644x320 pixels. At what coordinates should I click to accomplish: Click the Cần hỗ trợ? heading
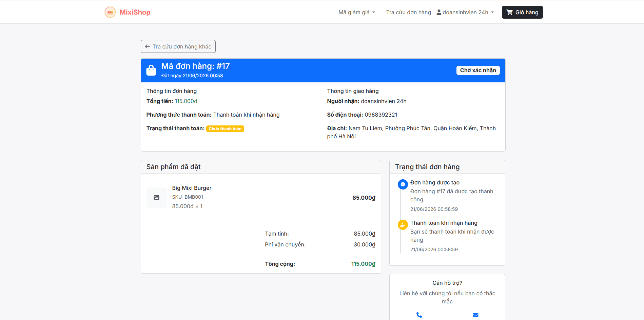point(447,283)
